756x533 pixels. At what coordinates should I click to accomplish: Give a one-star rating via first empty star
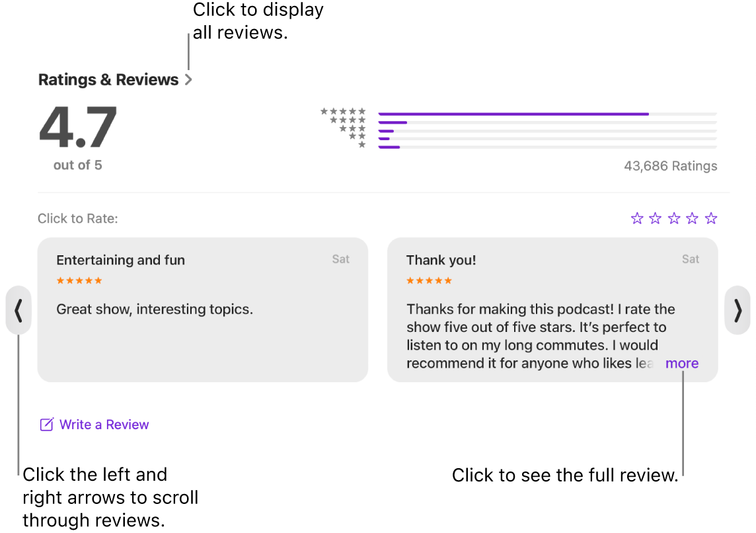point(637,218)
